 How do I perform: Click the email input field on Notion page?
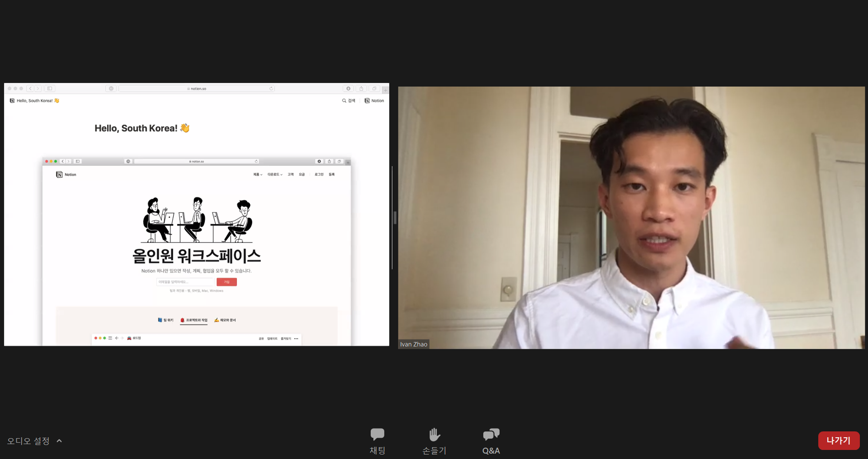click(x=185, y=282)
